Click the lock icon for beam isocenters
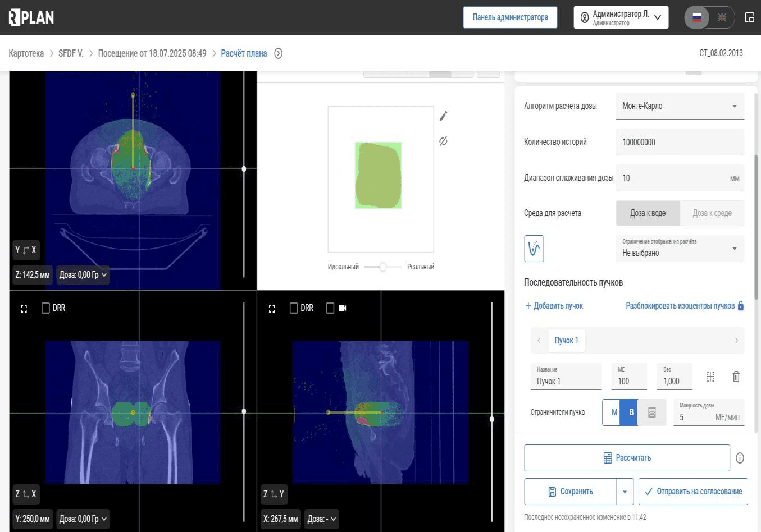 point(740,306)
